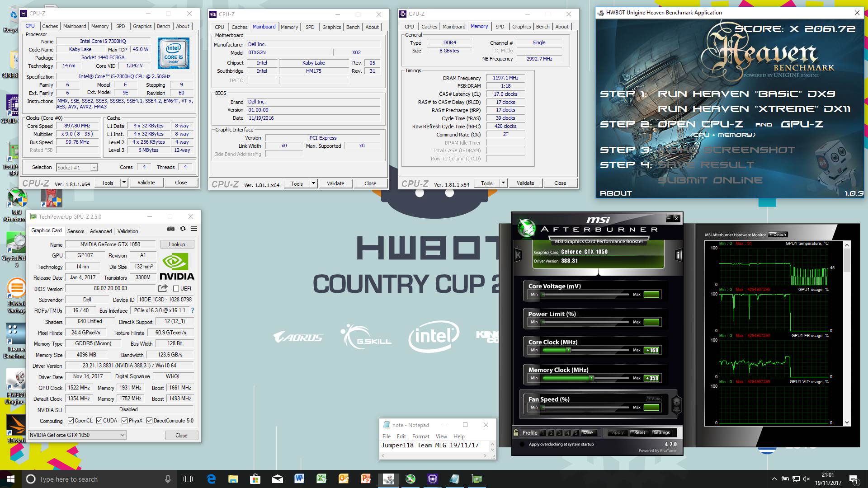868x488 pixels.
Task: Switch to GPU-Z taskbar icon
Action: pyautogui.click(x=476, y=479)
